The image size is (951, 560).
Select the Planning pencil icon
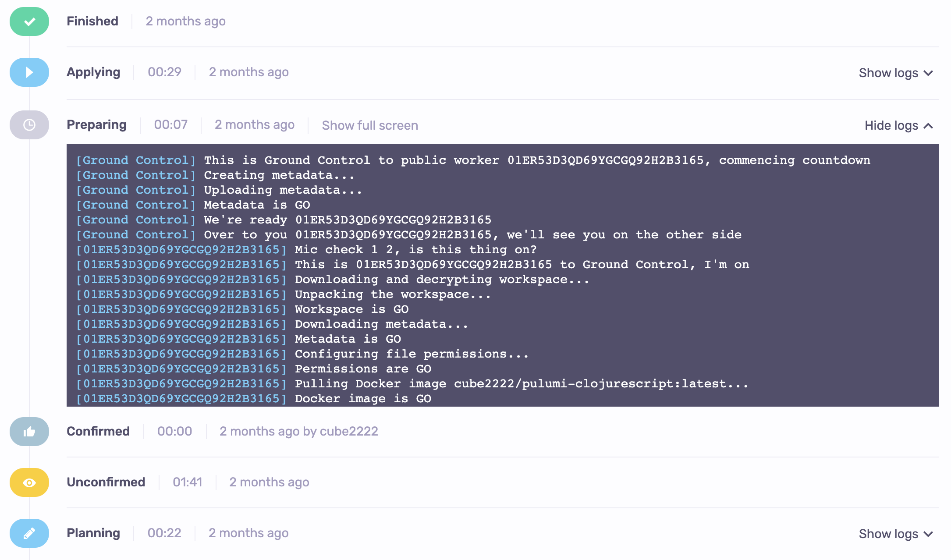tap(29, 533)
